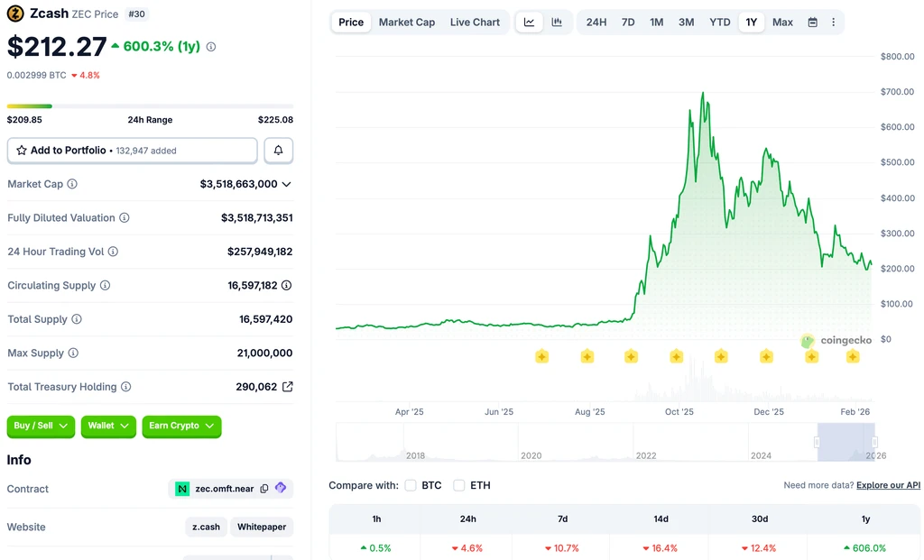Open 24 Hour Trading Vol info icon
The image size is (924, 560).
coord(113,252)
